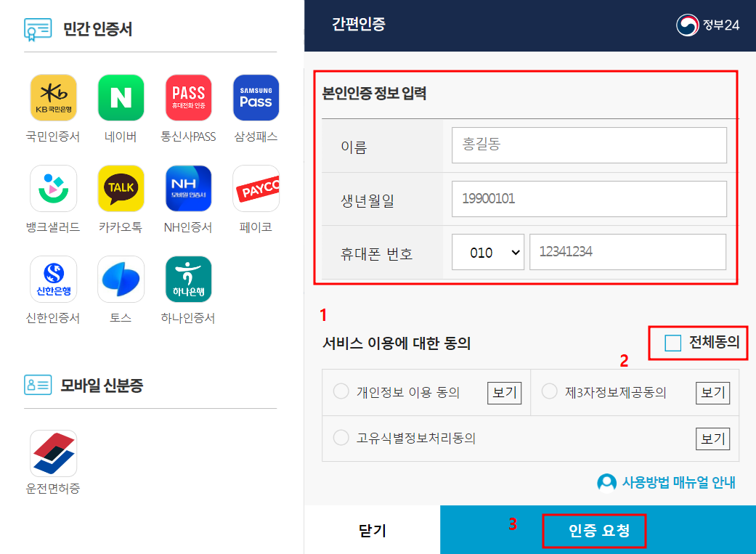Image resolution: width=756 pixels, height=554 pixels.
Task: Select the 통신사PASS icon
Action: point(189,97)
